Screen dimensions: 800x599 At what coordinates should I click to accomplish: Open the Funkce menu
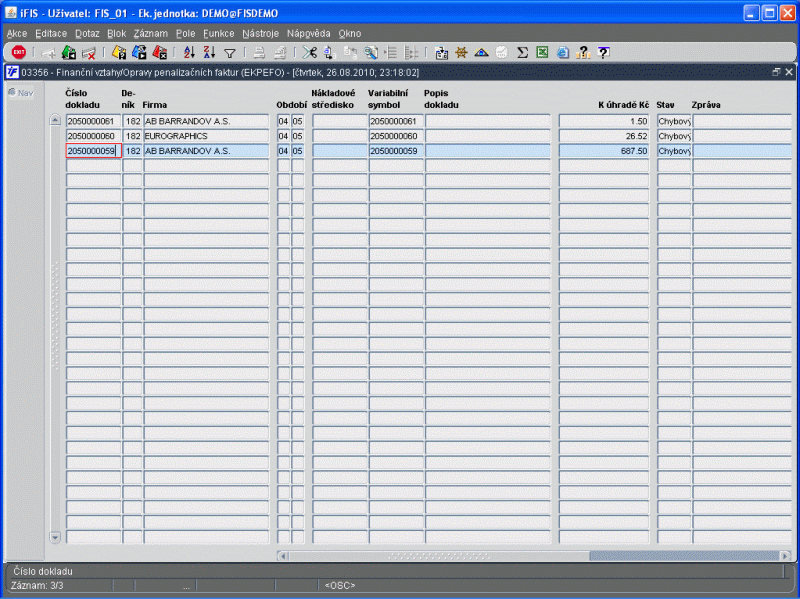click(x=218, y=34)
